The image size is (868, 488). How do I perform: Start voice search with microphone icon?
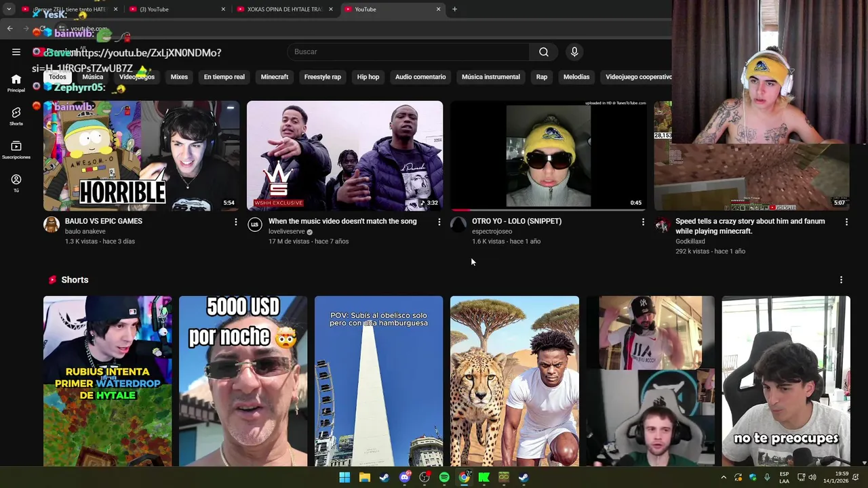click(574, 52)
